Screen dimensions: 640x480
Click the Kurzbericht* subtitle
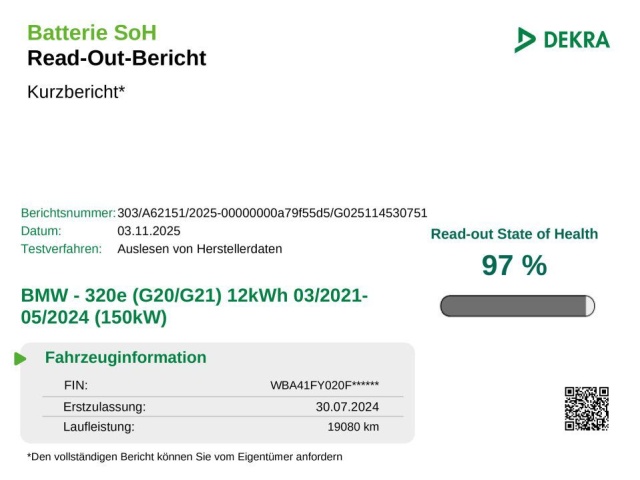point(76,92)
